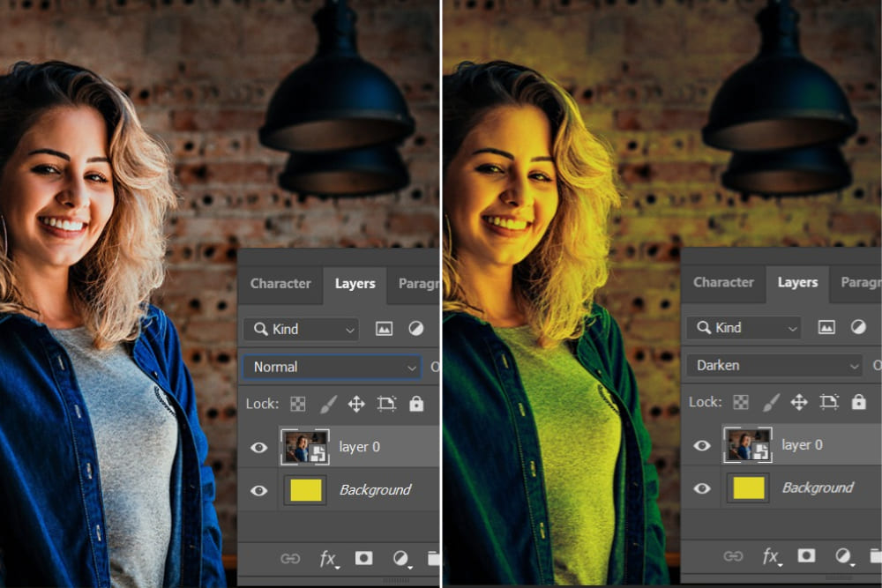Enable Lock transparent pixels on layer 0
This screenshot has width=882, height=588.
(298, 404)
